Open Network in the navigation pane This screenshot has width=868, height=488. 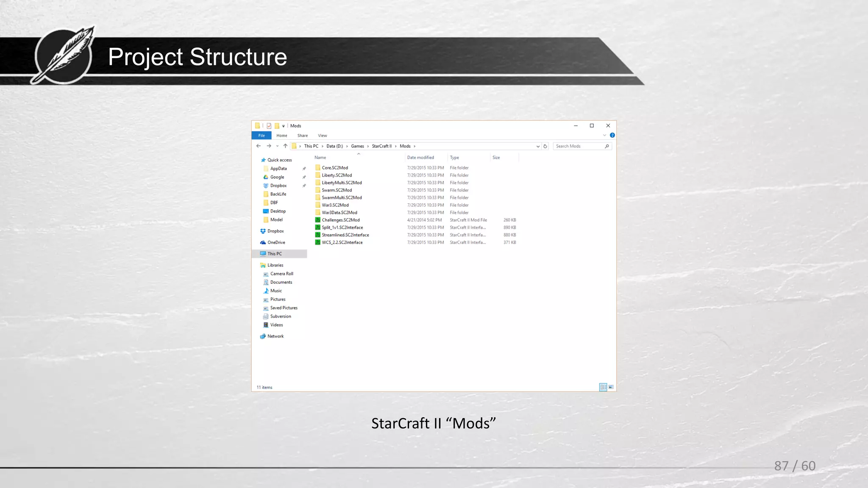(x=275, y=336)
